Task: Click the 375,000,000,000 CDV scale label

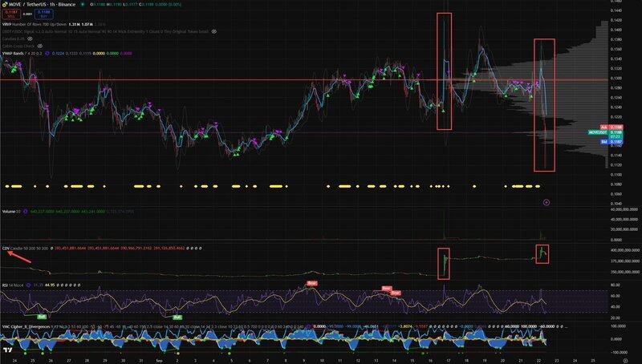Action: (627, 261)
